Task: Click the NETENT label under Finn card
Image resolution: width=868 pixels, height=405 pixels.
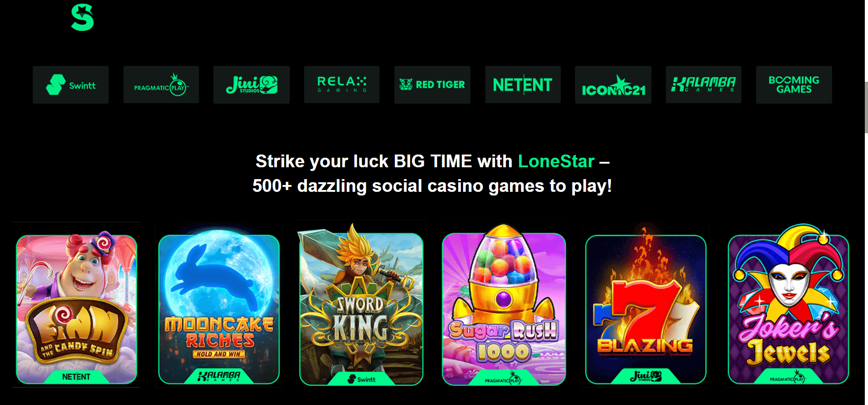Action: 76,377
